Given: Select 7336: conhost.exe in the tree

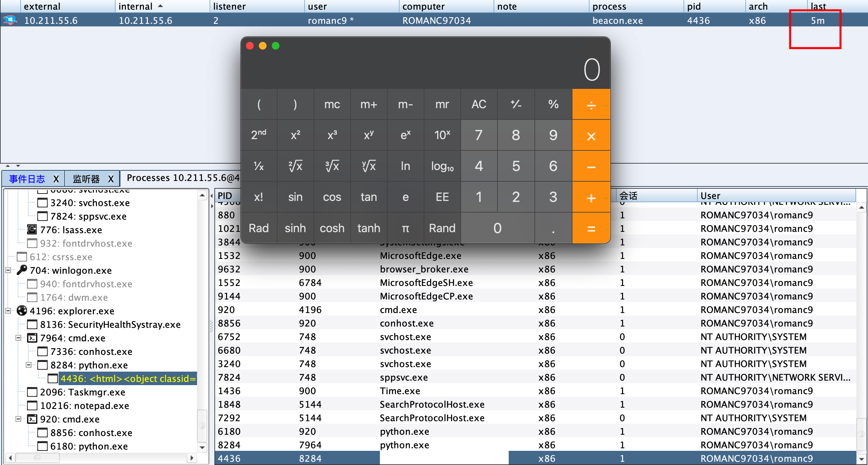Looking at the screenshot, I should pyautogui.click(x=91, y=351).
